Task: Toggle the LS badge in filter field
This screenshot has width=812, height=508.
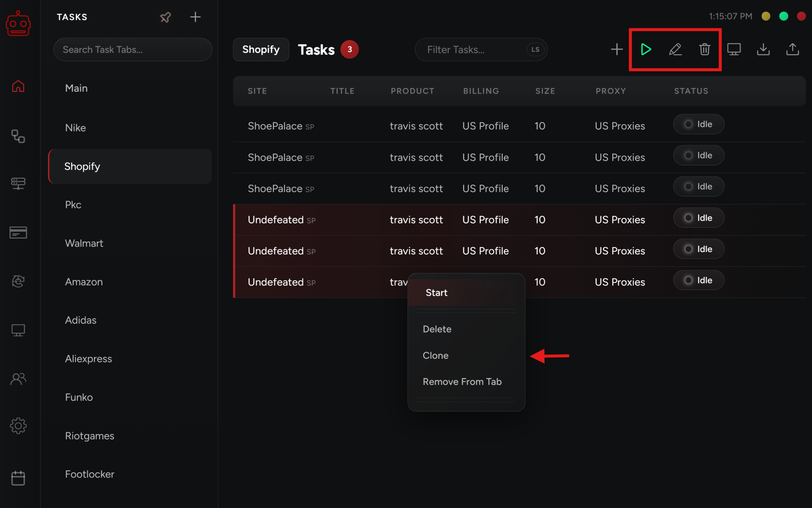Action: (x=535, y=50)
